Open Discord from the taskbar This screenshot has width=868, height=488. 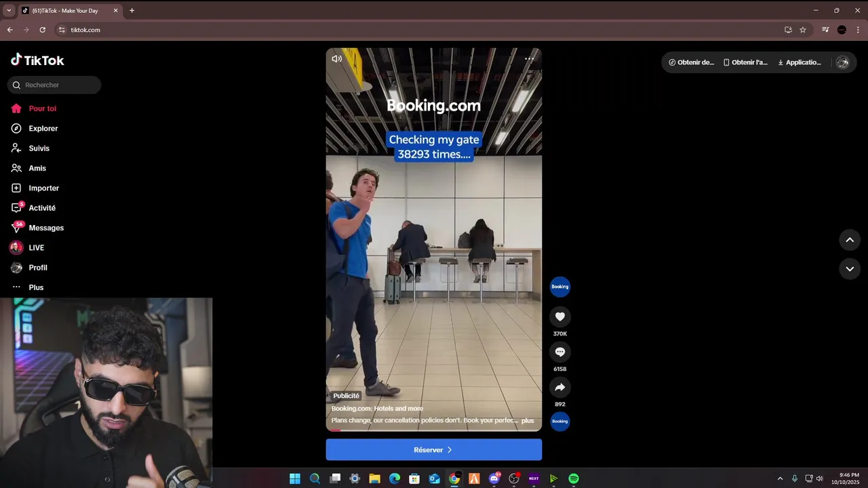[x=494, y=479]
